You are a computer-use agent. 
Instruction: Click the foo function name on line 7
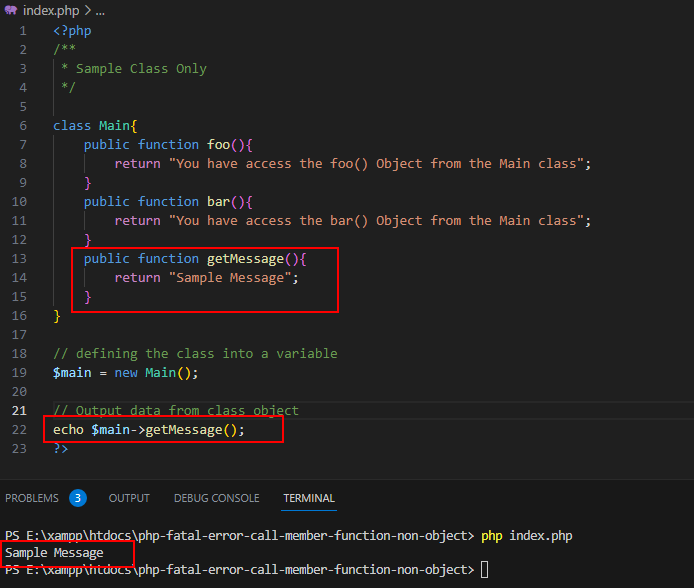(219, 145)
